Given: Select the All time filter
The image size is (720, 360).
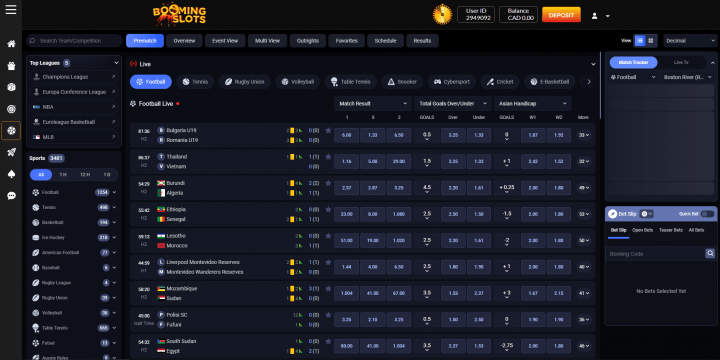Looking at the screenshot, I should pyautogui.click(x=41, y=175).
